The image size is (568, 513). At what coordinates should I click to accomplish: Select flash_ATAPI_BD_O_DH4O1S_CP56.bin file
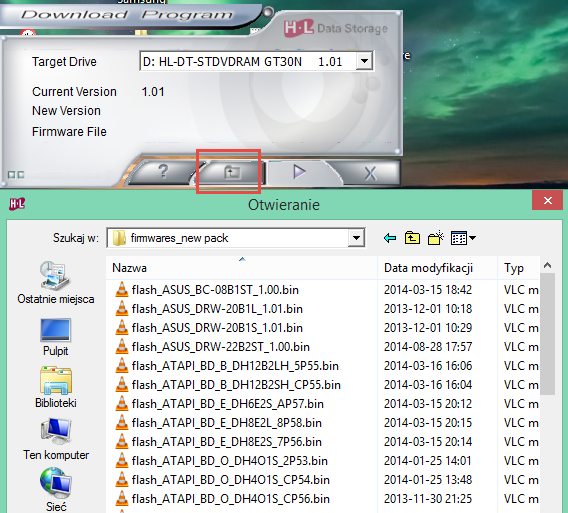231,499
